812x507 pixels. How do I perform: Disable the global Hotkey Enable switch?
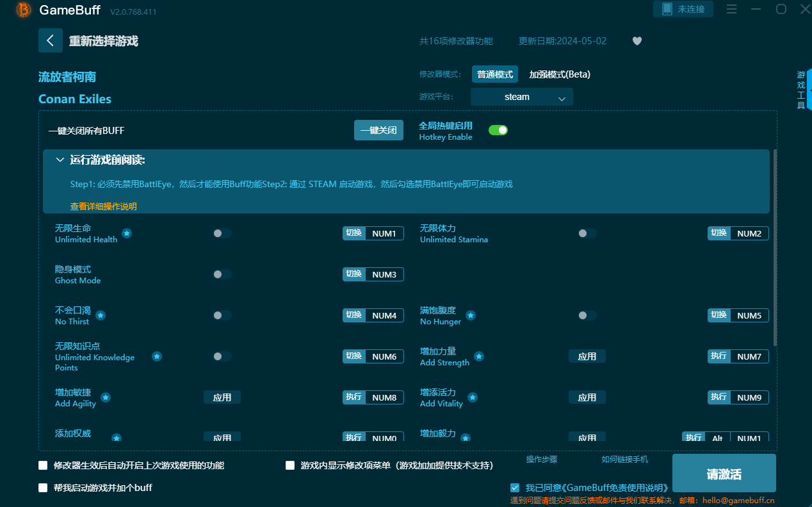tap(498, 130)
